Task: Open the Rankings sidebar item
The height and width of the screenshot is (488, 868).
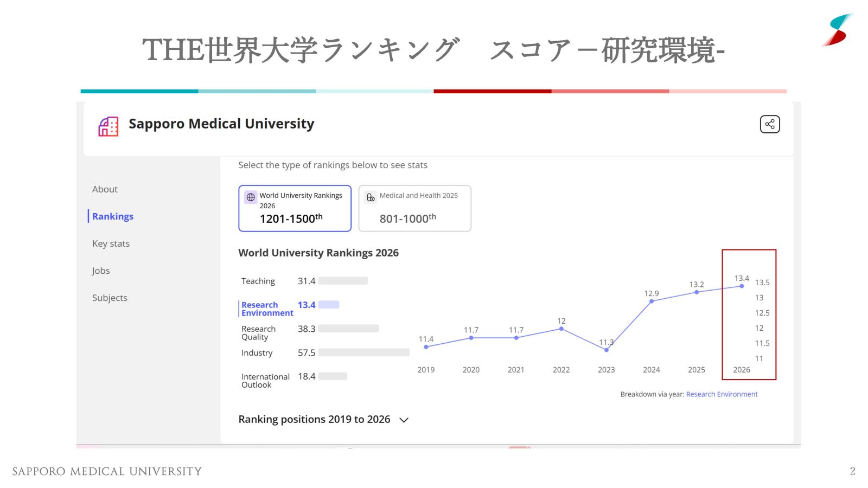Action: click(112, 216)
